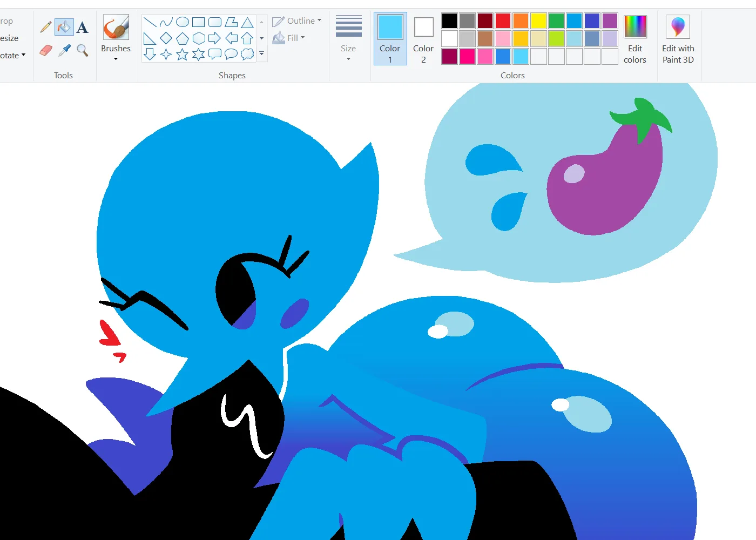Screen dimensions: 756x540
Task: Expand the Shapes gallery more arrow
Action: click(261, 53)
